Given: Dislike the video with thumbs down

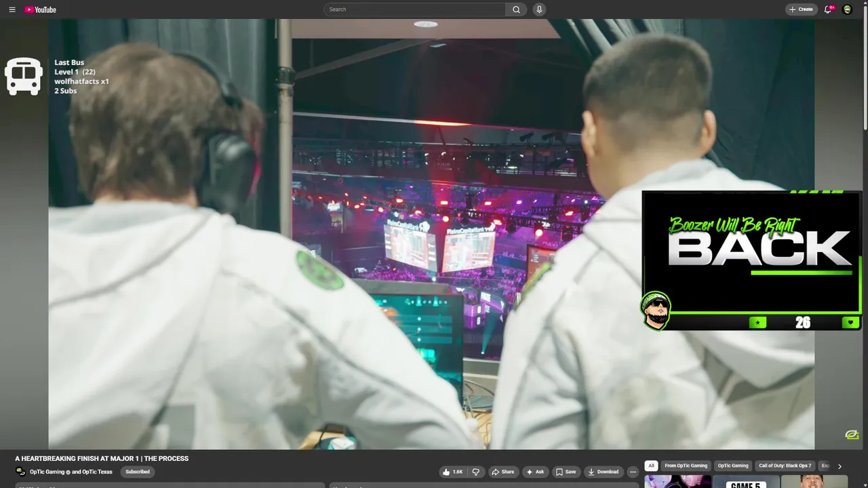Looking at the screenshot, I should click(x=475, y=472).
